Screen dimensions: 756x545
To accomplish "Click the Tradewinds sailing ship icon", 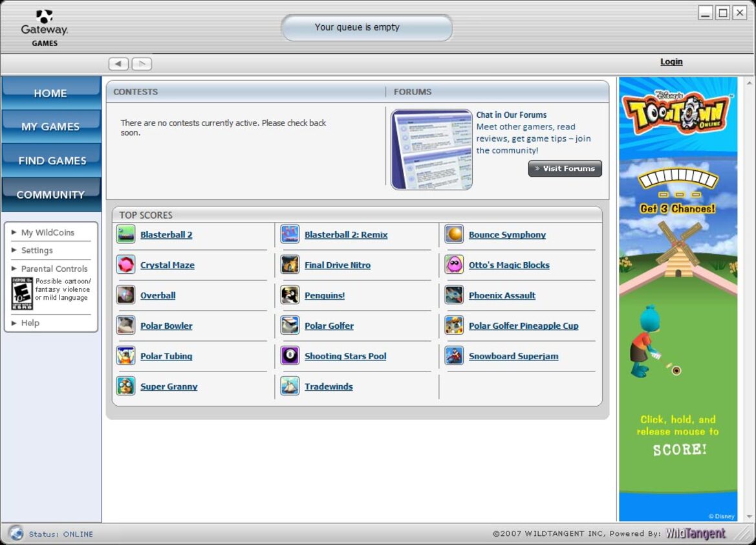I will (x=290, y=386).
